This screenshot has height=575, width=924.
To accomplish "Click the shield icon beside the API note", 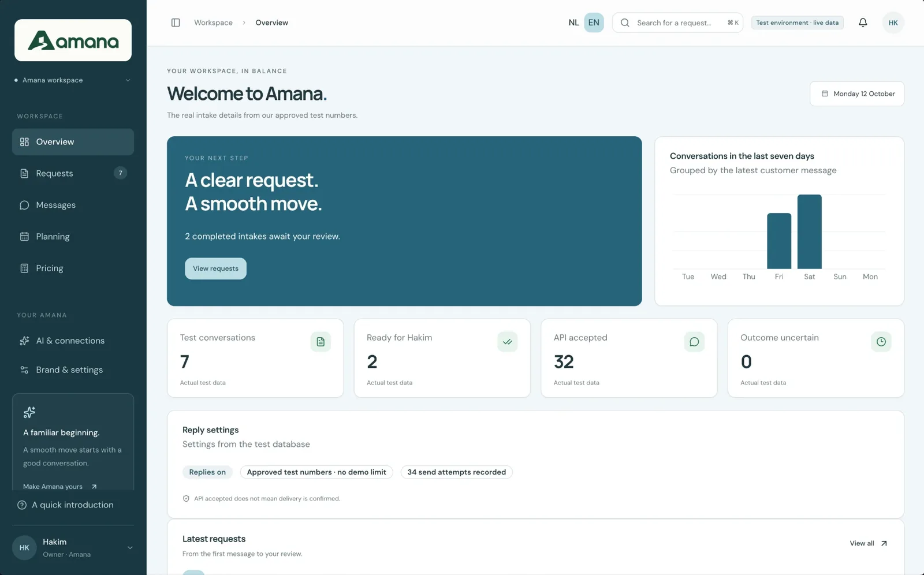I will click(x=186, y=499).
